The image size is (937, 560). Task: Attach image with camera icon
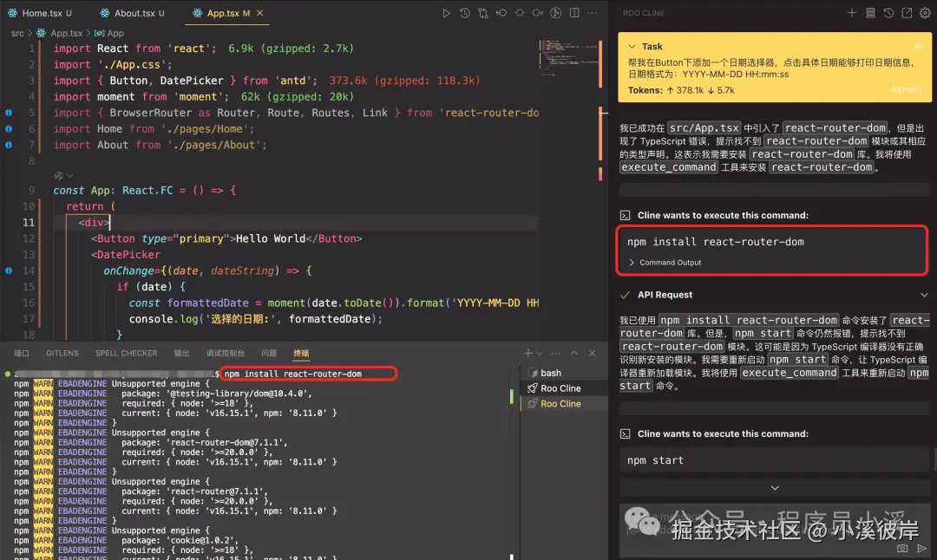pos(902,548)
